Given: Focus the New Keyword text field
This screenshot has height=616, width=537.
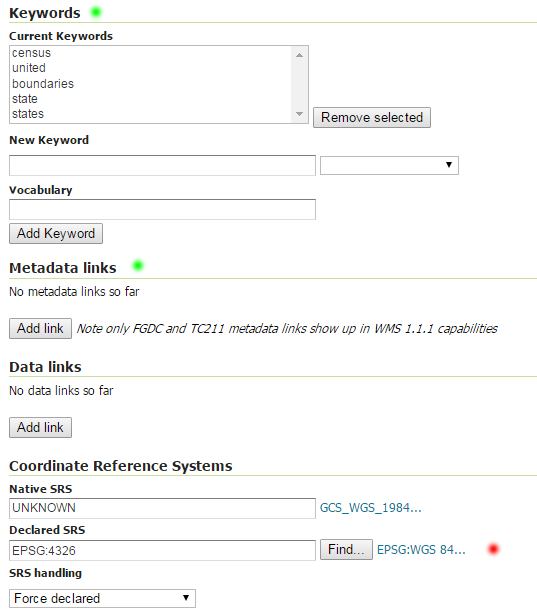Looking at the screenshot, I should coord(162,165).
